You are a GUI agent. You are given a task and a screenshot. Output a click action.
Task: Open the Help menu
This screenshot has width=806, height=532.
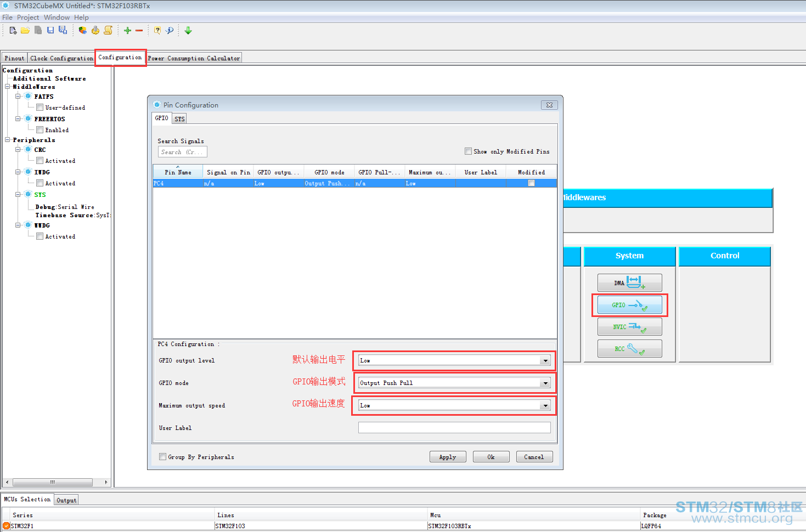pos(81,18)
